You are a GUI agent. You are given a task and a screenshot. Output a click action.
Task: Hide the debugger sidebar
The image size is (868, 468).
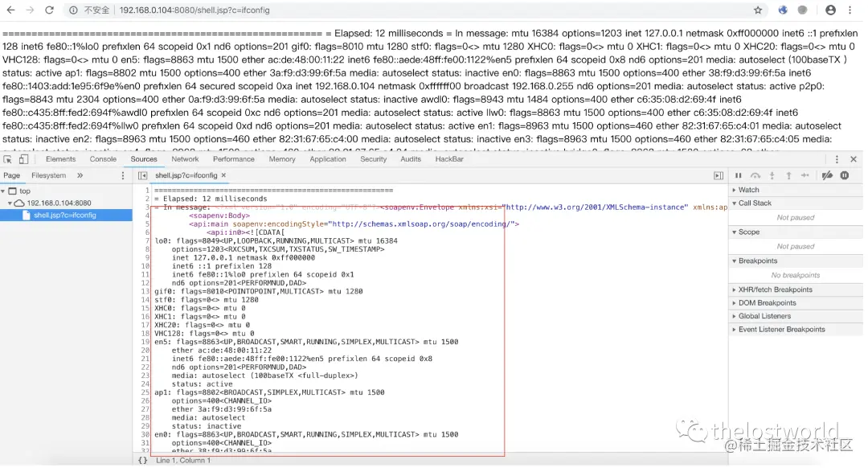(719, 175)
